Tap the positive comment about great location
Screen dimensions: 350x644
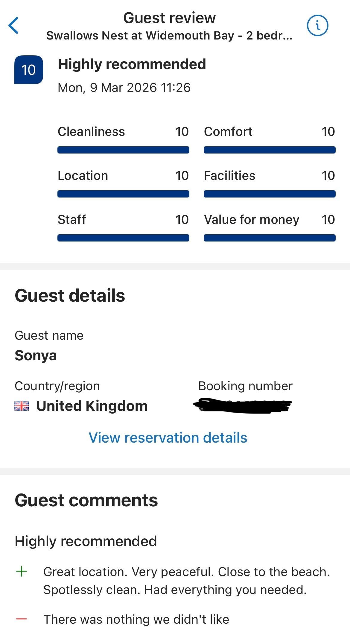186,581
